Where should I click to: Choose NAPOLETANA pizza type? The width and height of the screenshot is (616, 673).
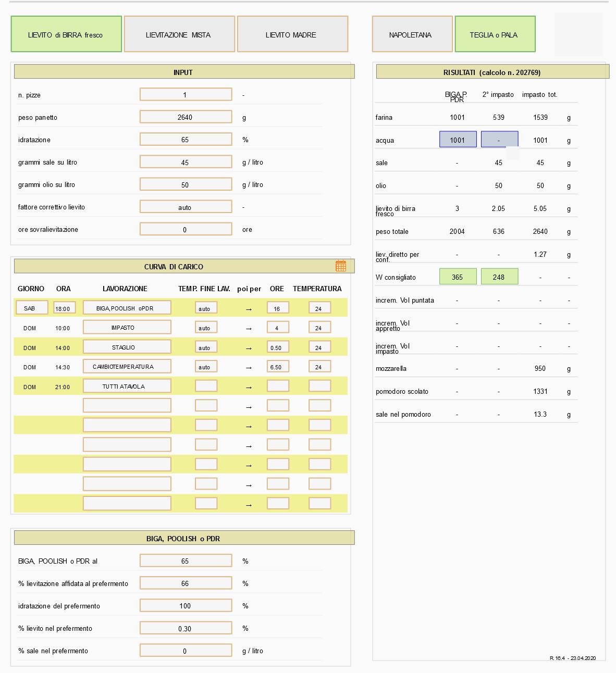click(x=412, y=34)
